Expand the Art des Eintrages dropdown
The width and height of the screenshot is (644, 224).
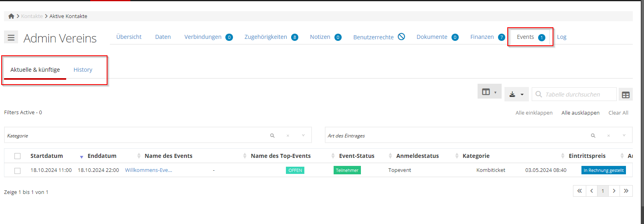pyautogui.click(x=624, y=136)
